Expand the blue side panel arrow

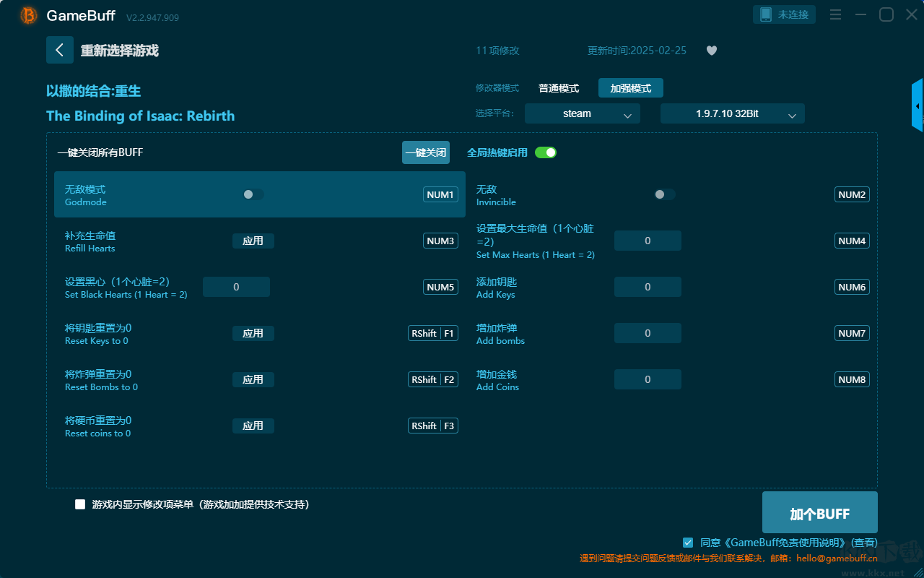coord(917,106)
